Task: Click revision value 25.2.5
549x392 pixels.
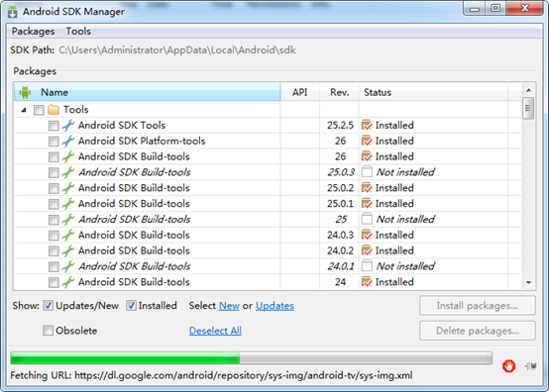Action: click(x=340, y=125)
